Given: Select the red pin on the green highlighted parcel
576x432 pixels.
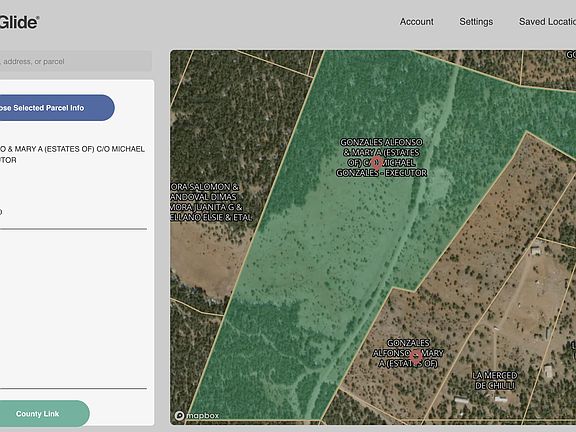Looking at the screenshot, I should click(x=376, y=162).
